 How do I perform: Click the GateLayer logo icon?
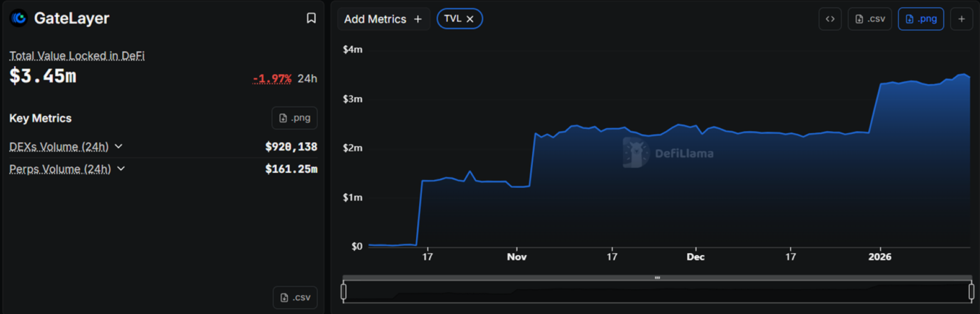pyautogui.click(x=19, y=19)
